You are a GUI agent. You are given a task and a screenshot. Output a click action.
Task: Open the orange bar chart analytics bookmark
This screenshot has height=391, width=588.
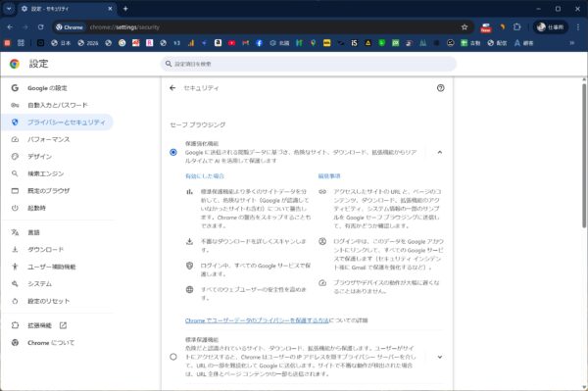[x=191, y=43]
